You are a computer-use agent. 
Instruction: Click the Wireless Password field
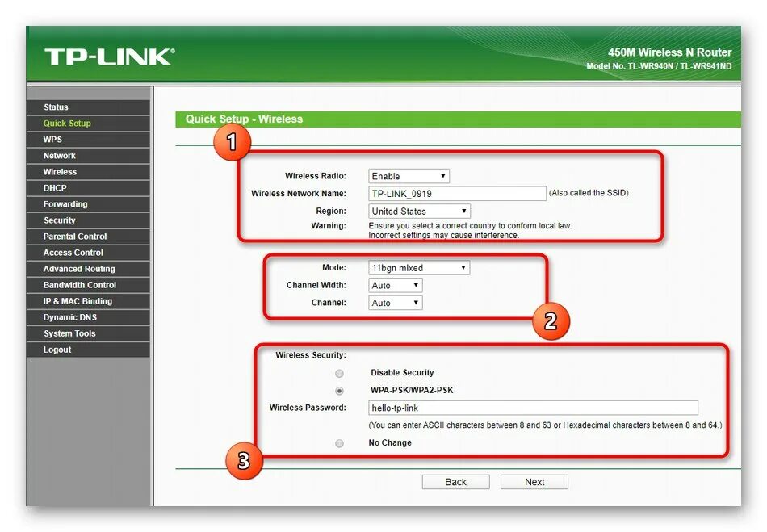[x=533, y=408]
